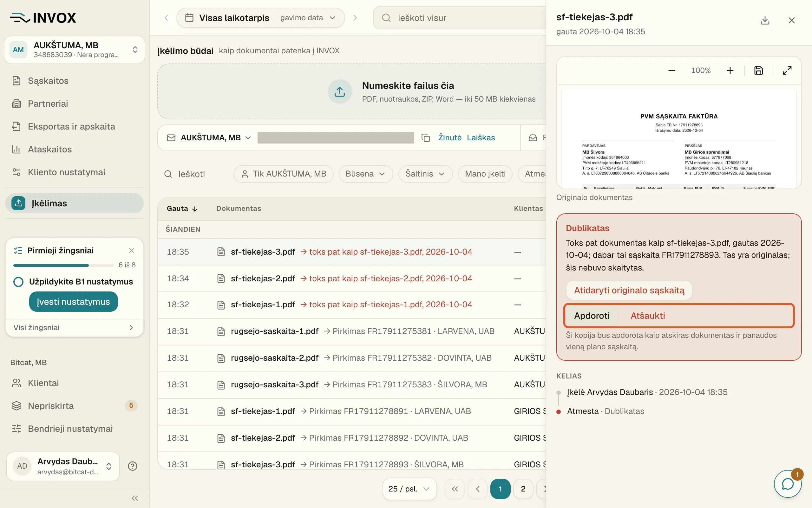Toggle the Užpildykite B1 nustatymus step circle
The image size is (812, 508).
pos(18,282)
